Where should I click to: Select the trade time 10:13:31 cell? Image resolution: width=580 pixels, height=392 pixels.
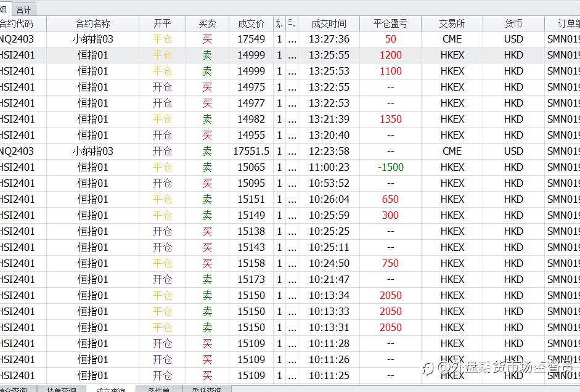pyautogui.click(x=329, y=328)
